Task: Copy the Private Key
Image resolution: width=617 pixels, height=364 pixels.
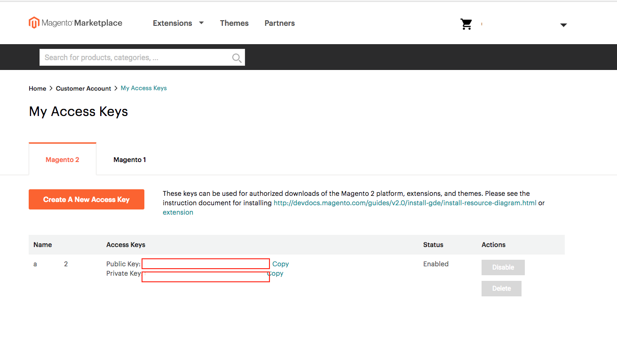Action: [276, 273]
